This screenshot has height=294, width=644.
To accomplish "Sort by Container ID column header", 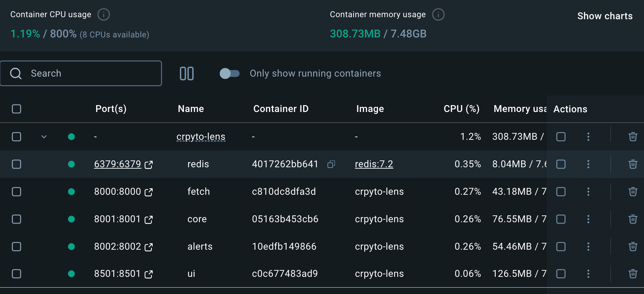I will coord(281,109).
